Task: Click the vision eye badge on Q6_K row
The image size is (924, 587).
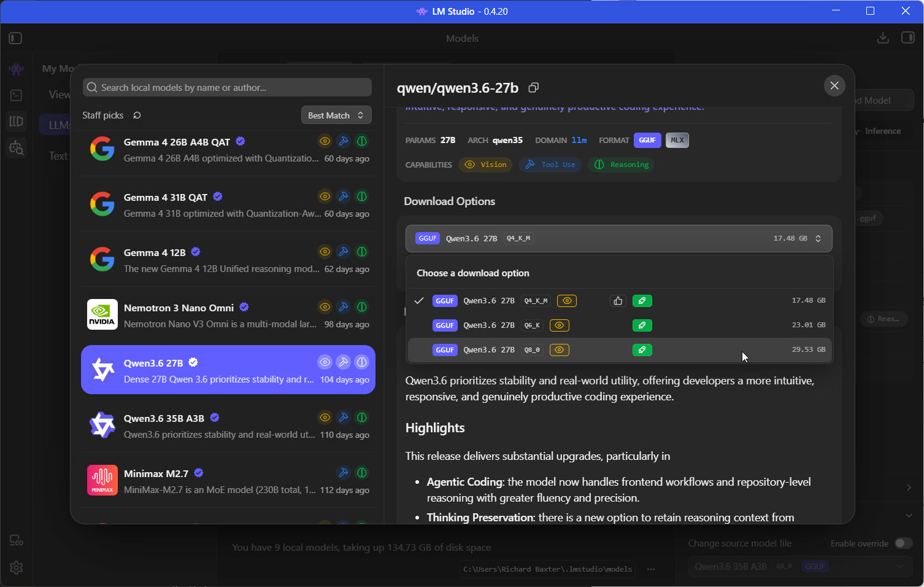Action: (x=560, y=325)
